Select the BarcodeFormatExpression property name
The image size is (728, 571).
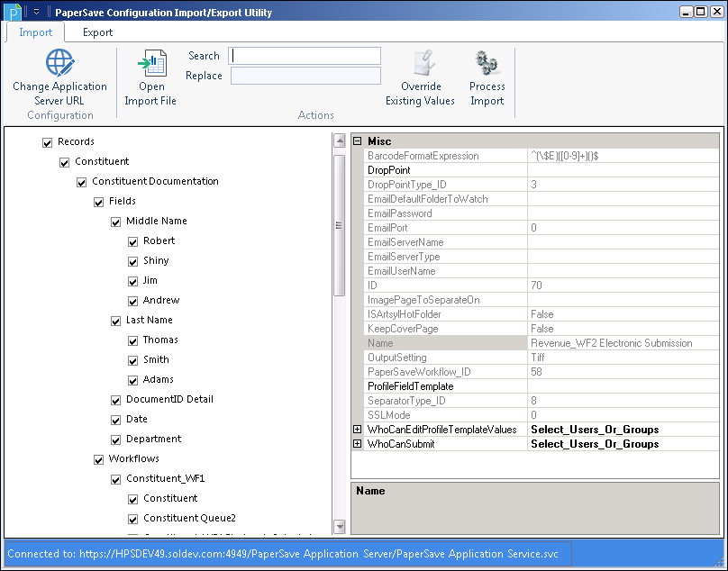pyautogui.click(x=423, y=156)
